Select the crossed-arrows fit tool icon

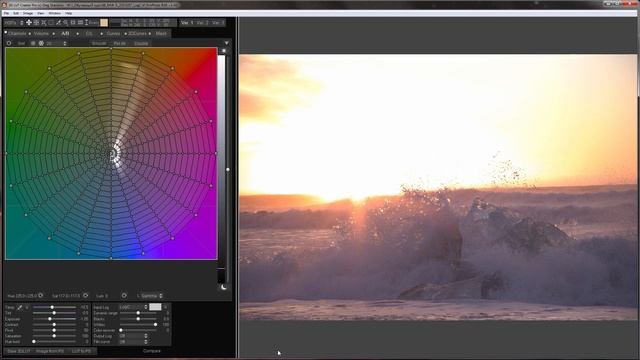pyautogui.click(x=44, y=22)
